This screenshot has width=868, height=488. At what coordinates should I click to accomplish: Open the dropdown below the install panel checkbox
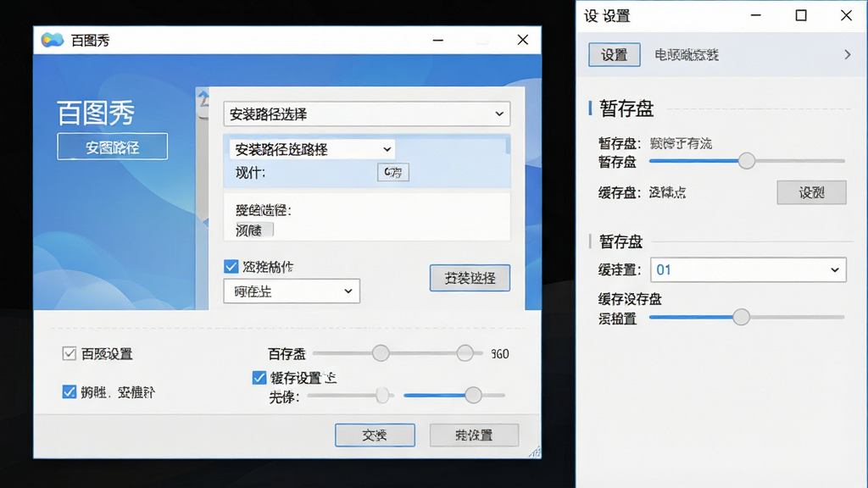point(292,291)
